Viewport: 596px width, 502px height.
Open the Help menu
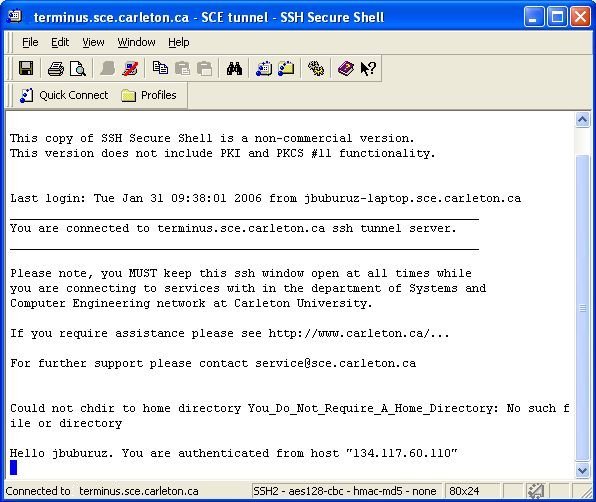[x=179, y=42]
